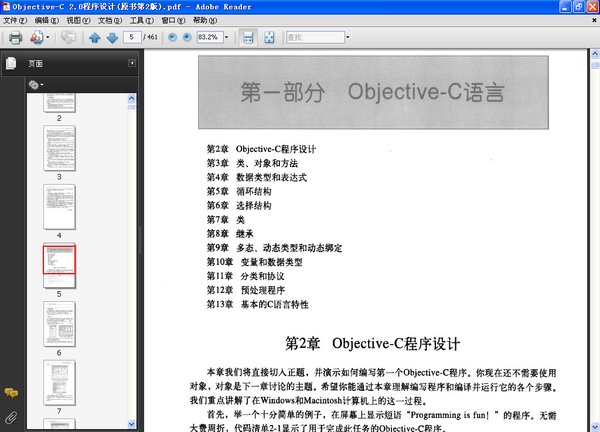Image resolution: width=600 pixels, height=432 pixels.
Task: Click the total pages label /461
Action: (x=150, y=37)
